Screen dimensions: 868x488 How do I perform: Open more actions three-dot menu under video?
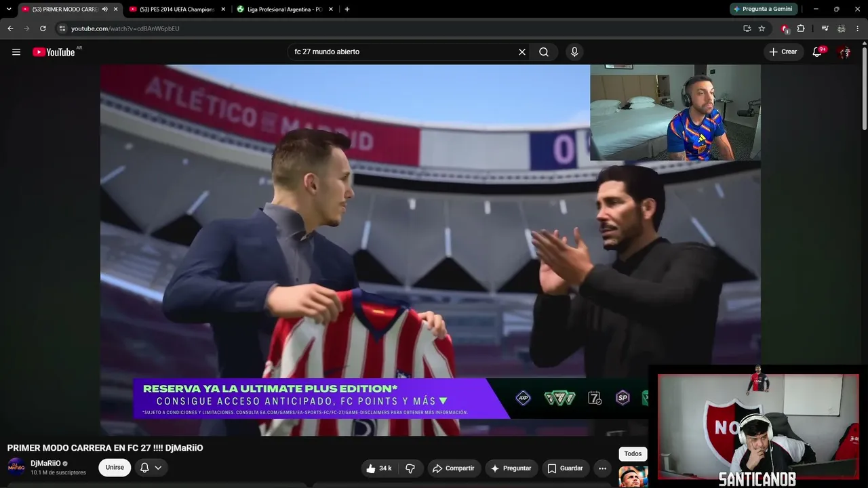[x=602, y=468]
